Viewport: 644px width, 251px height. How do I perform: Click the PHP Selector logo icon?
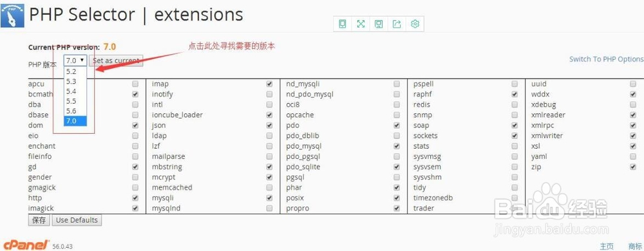click(x=12, y=14)
